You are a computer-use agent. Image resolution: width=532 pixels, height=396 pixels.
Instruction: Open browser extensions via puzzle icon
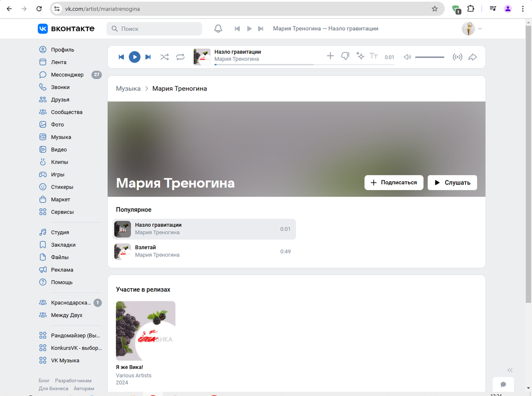pyautogui.click(x=470, y=8)
